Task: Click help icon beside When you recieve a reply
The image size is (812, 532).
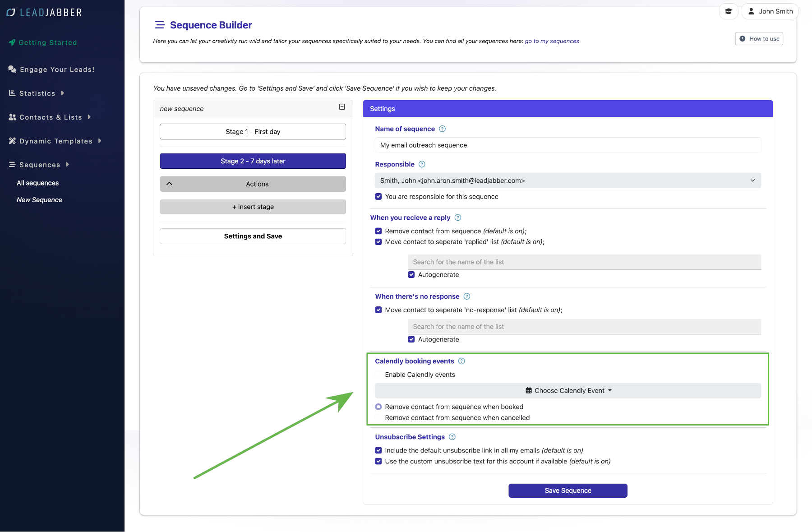Action: pyautogui.click(x=458, y=217)
